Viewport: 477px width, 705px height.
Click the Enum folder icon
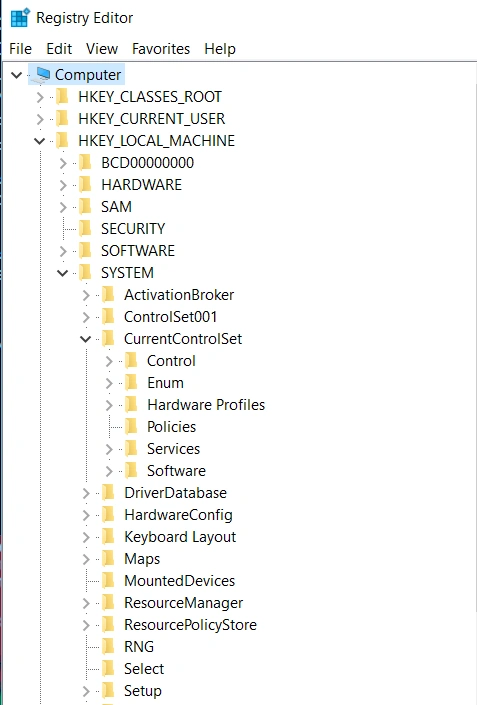[131, 383]
